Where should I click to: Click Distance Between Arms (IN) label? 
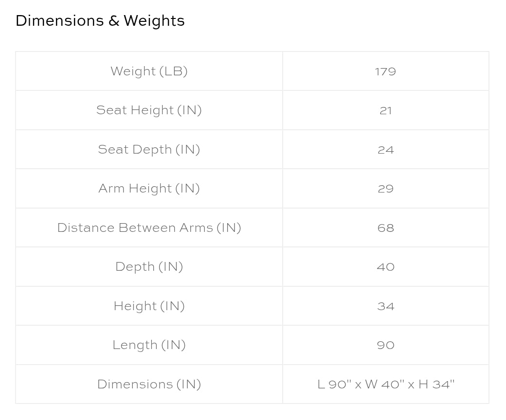[149, 228]
